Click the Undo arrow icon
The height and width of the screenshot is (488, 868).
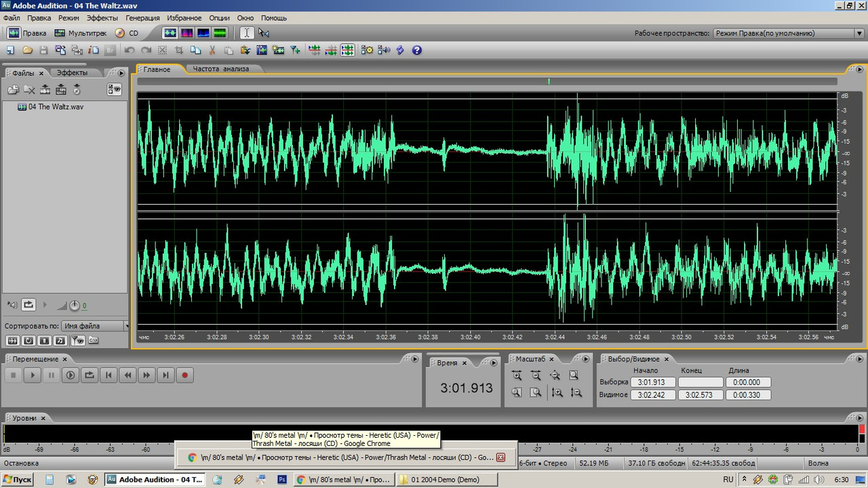coord(130,50)
